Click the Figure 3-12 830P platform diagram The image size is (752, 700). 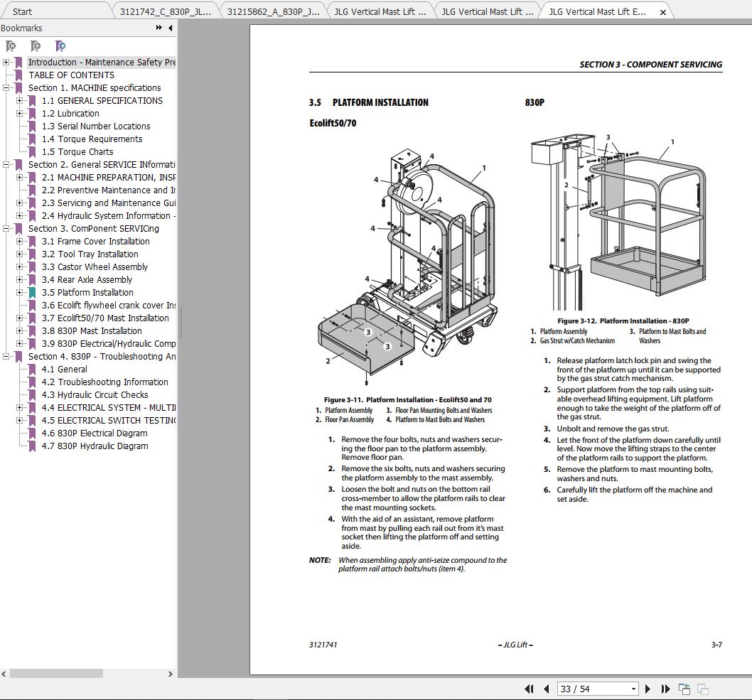[x=618, y=222]
